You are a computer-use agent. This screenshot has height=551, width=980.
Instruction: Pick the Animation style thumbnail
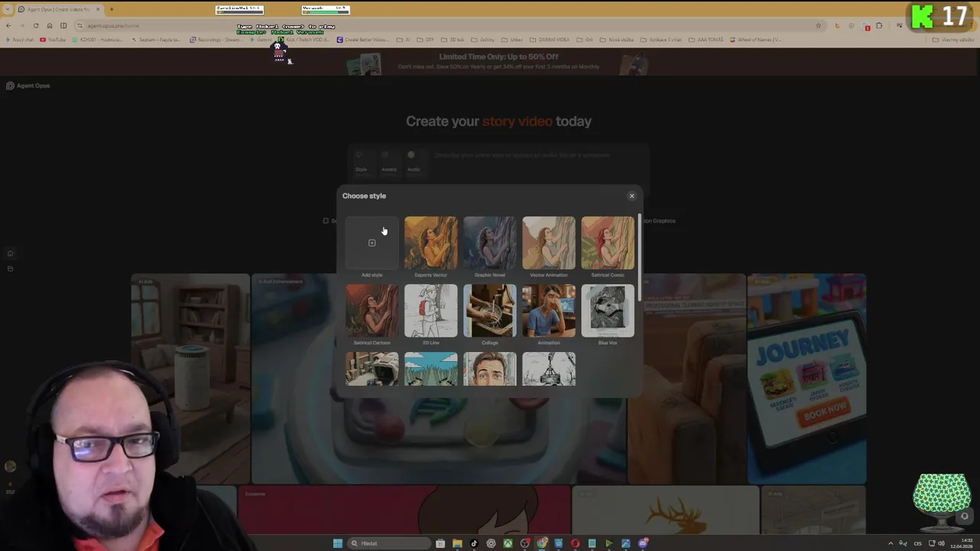pos(549,311)
